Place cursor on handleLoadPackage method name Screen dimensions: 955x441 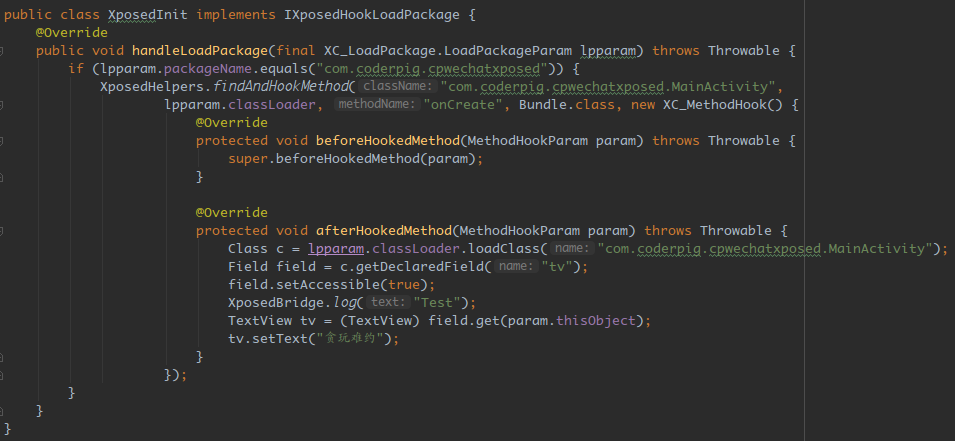click(x=200, y=51)
